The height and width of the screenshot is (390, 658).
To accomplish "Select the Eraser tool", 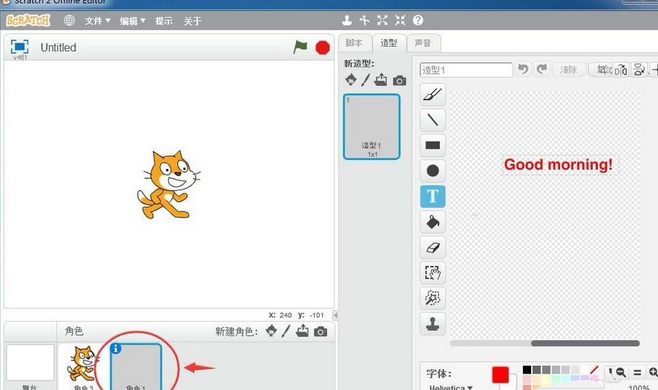I will coord(433,247).
